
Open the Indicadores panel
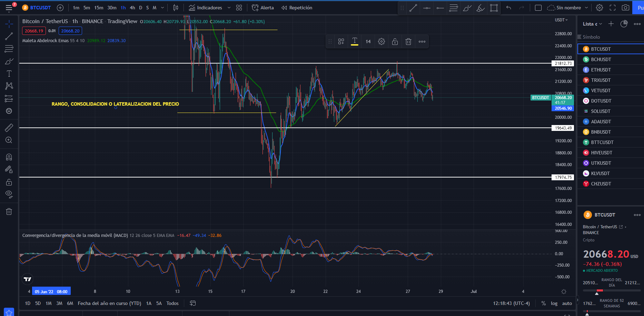point(206,8)
